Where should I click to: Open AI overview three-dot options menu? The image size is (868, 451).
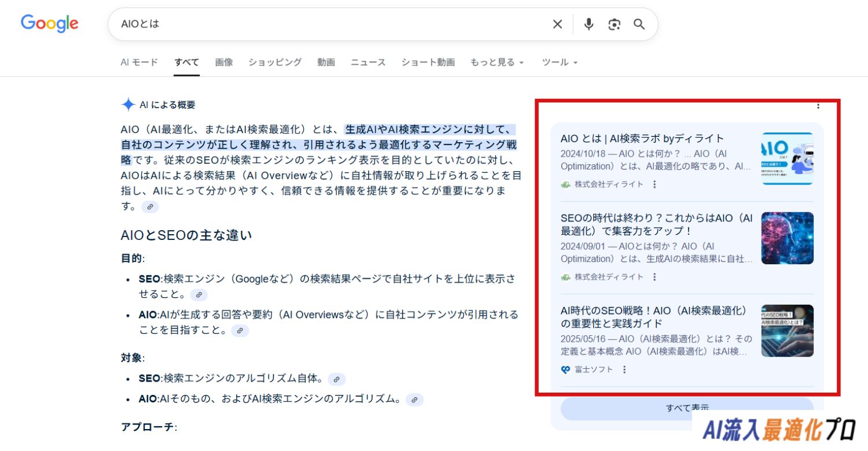(x=818, y=106)
